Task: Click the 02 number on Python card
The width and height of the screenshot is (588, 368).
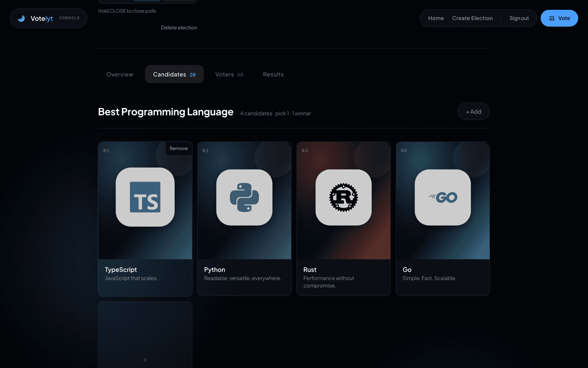Action: 206,151
